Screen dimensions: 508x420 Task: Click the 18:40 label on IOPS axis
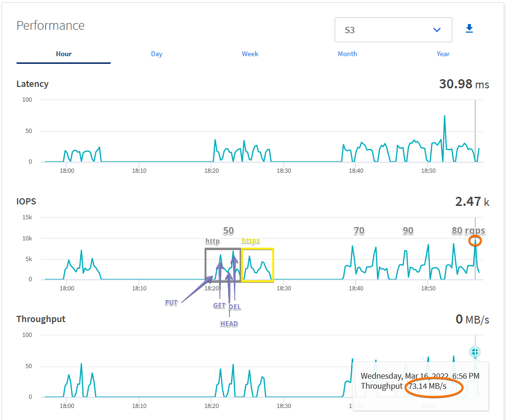coord(356,288)
